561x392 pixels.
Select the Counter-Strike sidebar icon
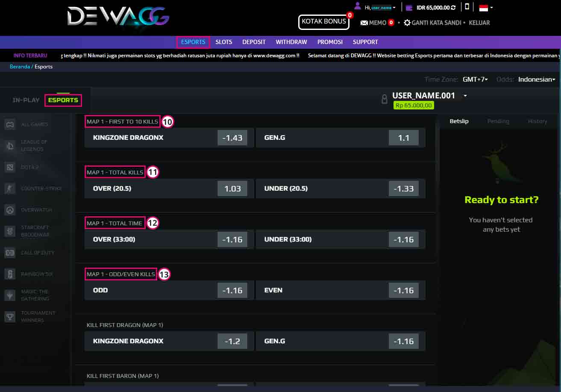click(x=10, y=189)
